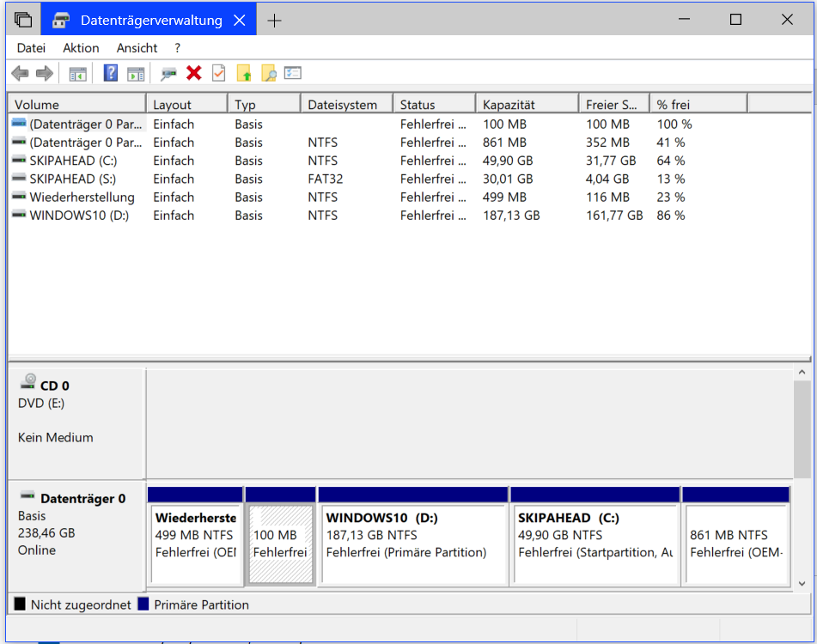The width and height of the screenshot is (817, 644).
Task: Open the blue Help question-mark icon
Action: click(111, 73)
